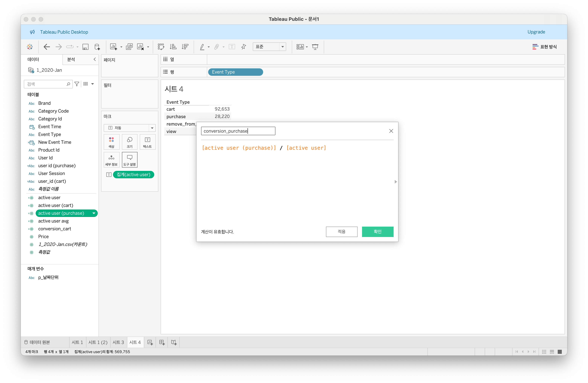Click the filter fields funnel icon
The height and width of the screenshot is (383, 588).
[77, 84]
